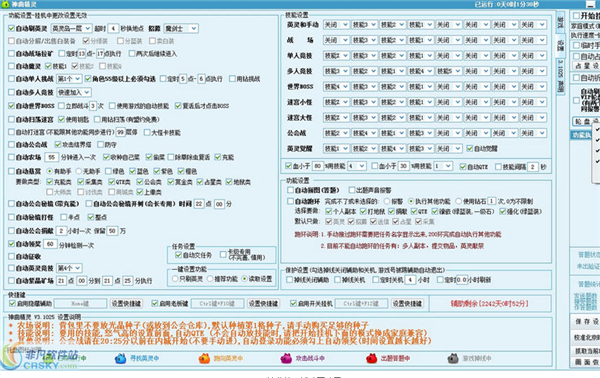Toggle the 自动QTE checkbox in skill settings
This screenshot has height=378, width=600.
pyautogui.click(x=463, y=166)
